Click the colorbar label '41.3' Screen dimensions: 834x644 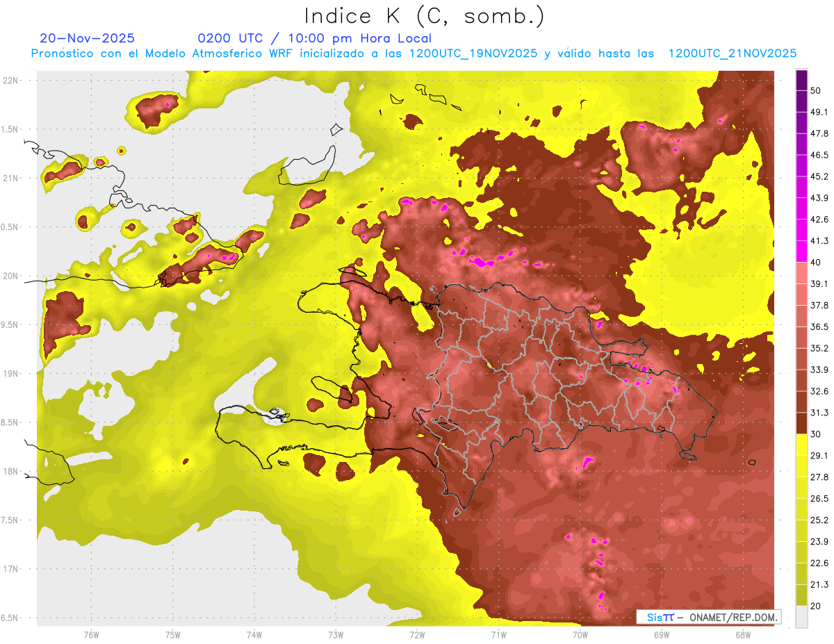(x=819, y=241)
